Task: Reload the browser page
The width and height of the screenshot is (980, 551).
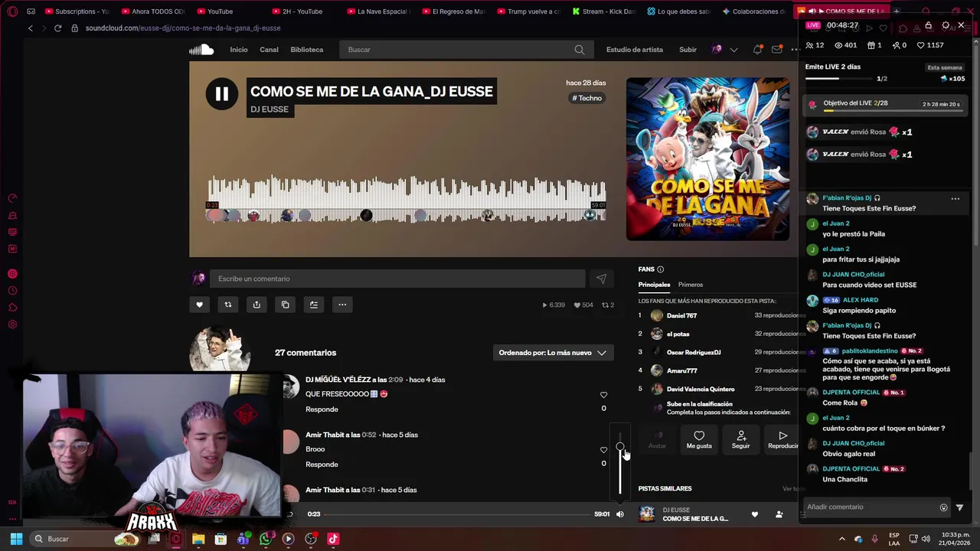Action: tap(57, 28)
